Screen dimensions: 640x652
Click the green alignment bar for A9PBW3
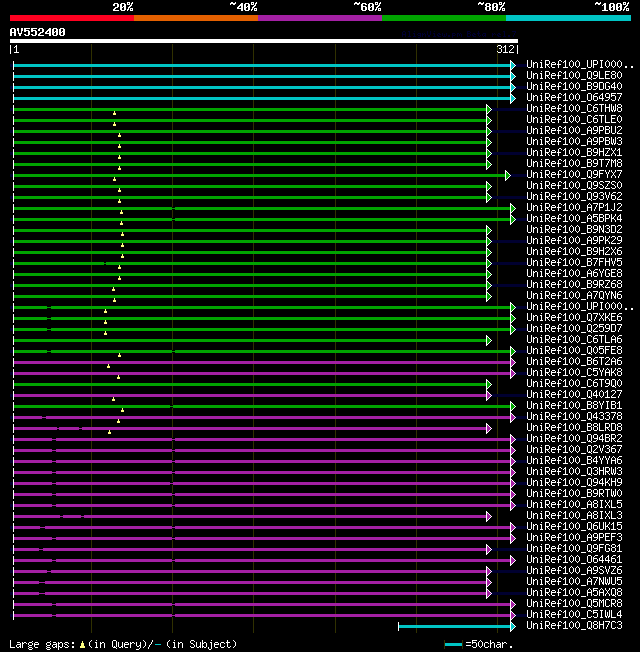pyautogui.click(x=250, y=143)
